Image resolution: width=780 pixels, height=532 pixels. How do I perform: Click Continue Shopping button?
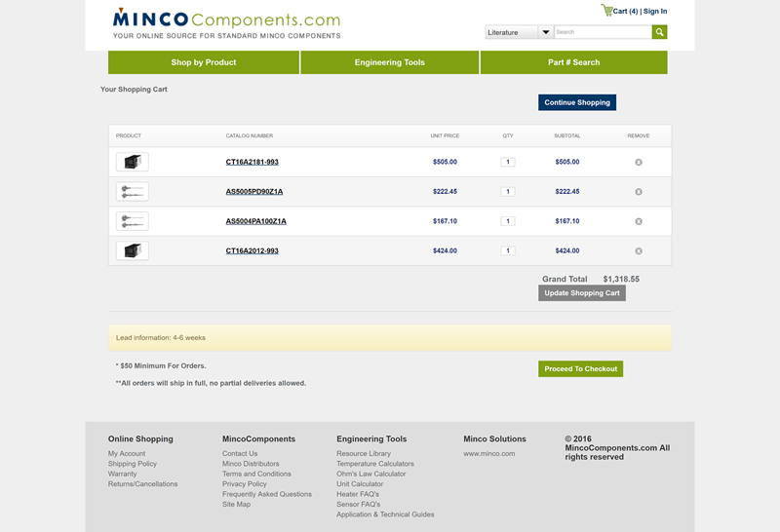577,102
